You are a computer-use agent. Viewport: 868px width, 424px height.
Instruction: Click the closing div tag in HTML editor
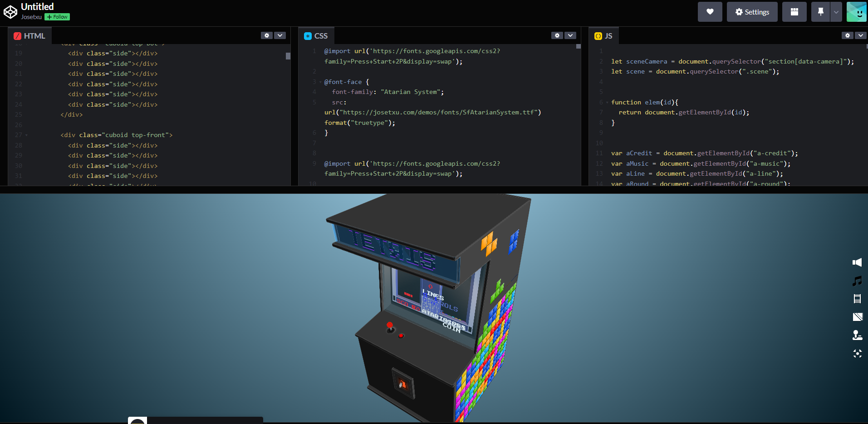pos(72,115)
